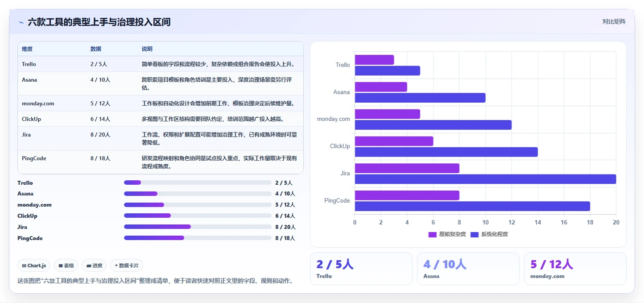The image size is (644, 303).
Task: Click the 4 / 10人 table cell
Action: (x=100, y=80)
